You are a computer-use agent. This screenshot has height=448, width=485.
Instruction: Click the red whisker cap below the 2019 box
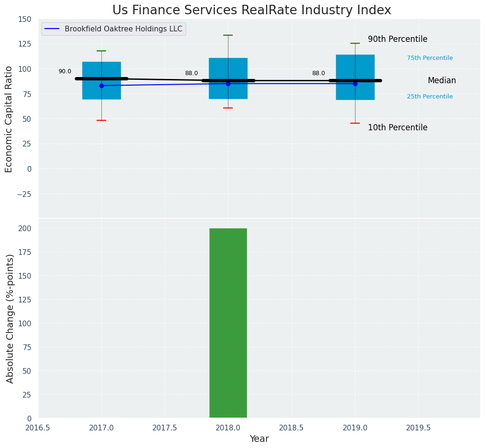(355, 123)
